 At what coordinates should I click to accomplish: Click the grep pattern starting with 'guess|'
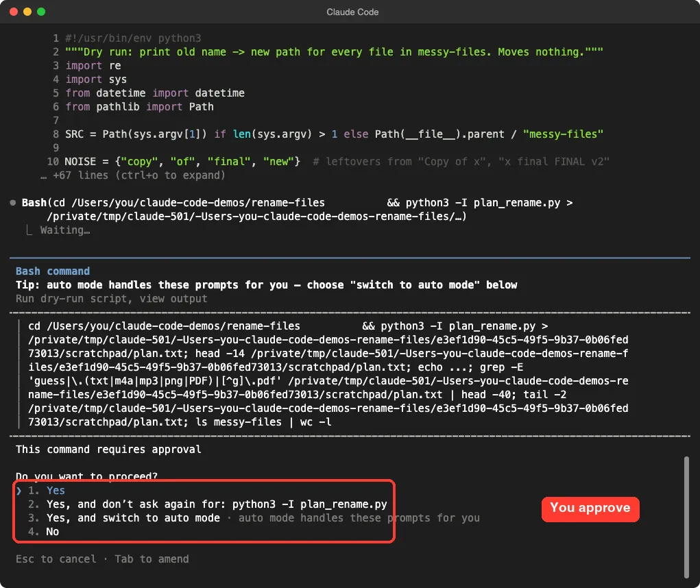pos(155,380)
